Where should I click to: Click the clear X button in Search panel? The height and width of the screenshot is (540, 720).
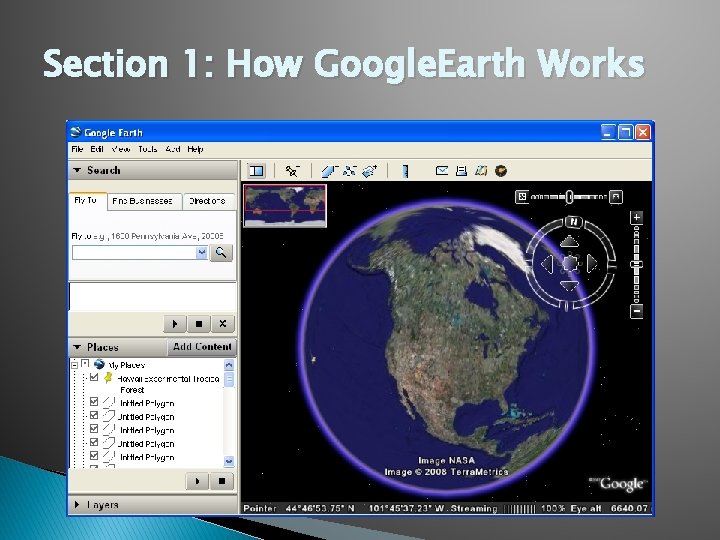(223, 324)
